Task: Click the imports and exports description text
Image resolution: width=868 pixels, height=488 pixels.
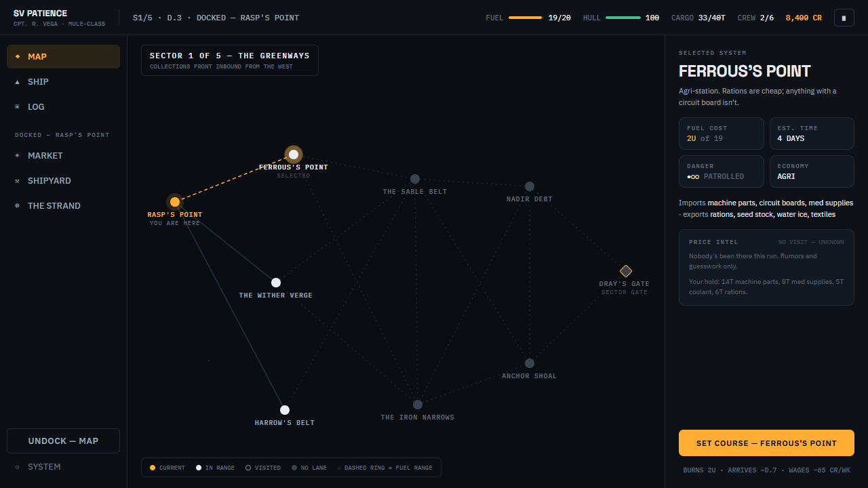Action: 766,209
